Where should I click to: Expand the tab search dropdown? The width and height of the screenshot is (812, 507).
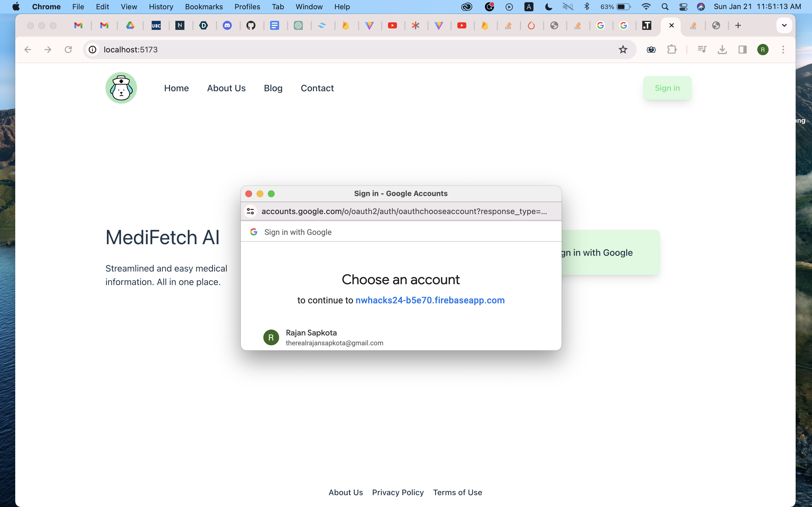[784, 25]
